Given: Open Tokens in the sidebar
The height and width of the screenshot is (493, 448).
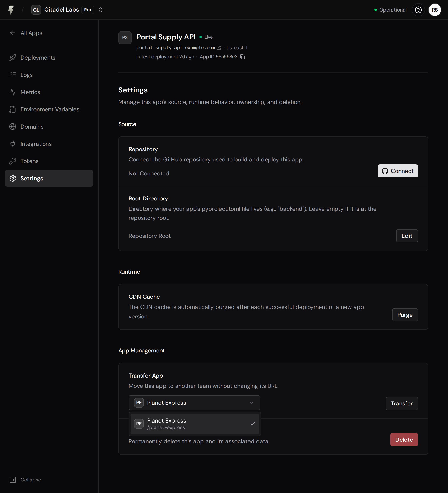Looking at the screenshot, I should [x=49, y=161].
